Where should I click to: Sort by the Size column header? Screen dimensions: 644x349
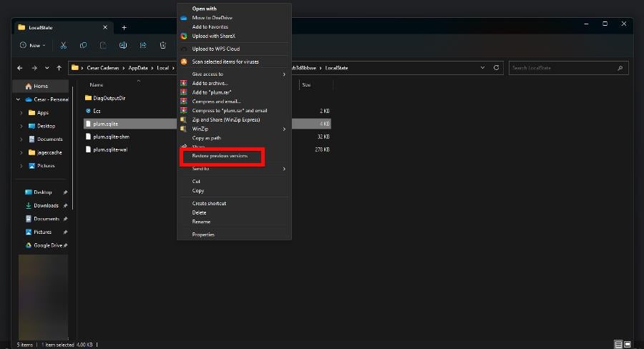(306, 85)
